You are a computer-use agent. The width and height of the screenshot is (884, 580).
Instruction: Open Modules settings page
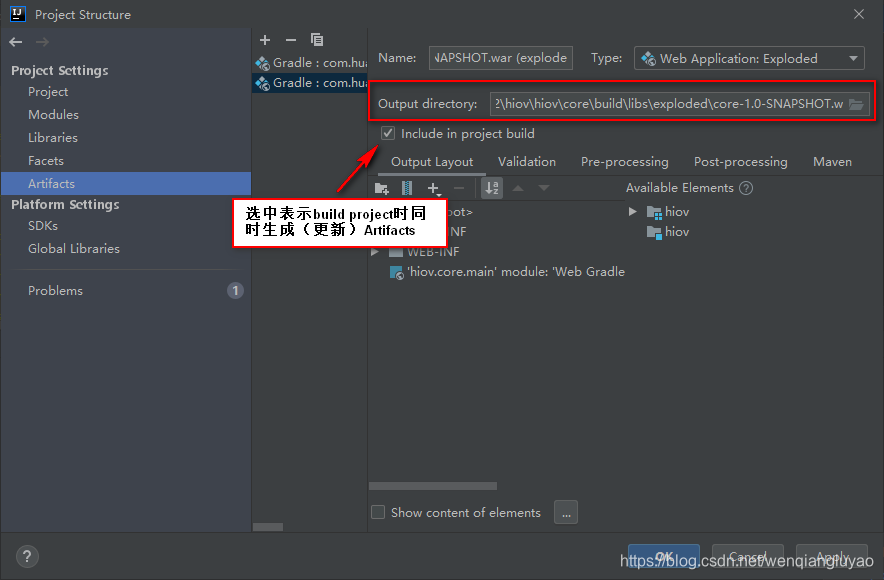point(54,114)
